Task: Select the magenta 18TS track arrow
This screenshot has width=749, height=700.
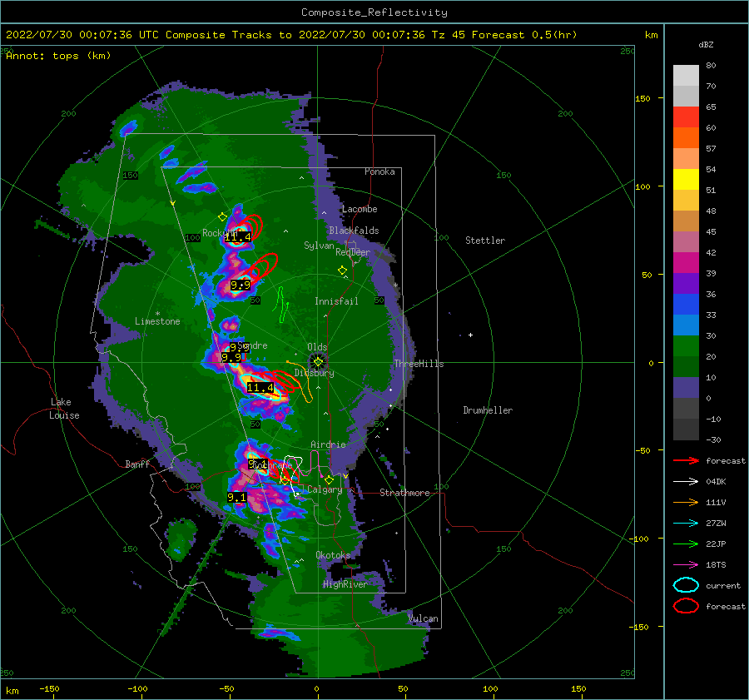Action: tap(686, 565)
